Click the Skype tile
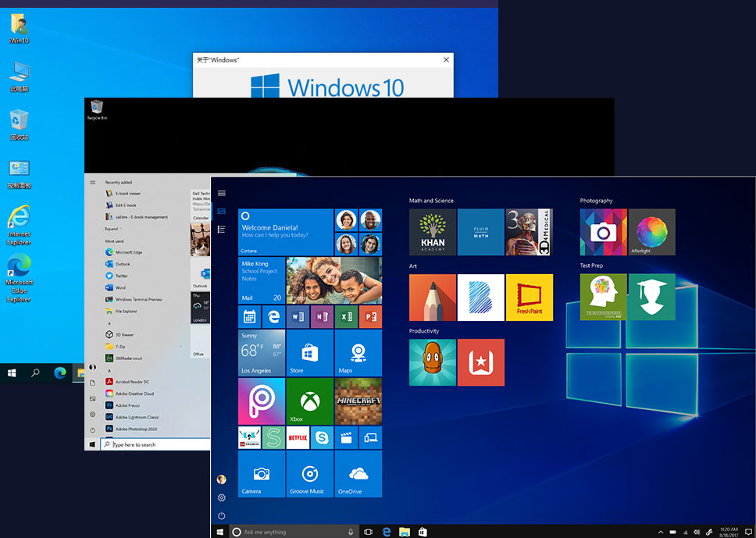The height and width of the screenshot is (538, 756). tap(322, 438)
